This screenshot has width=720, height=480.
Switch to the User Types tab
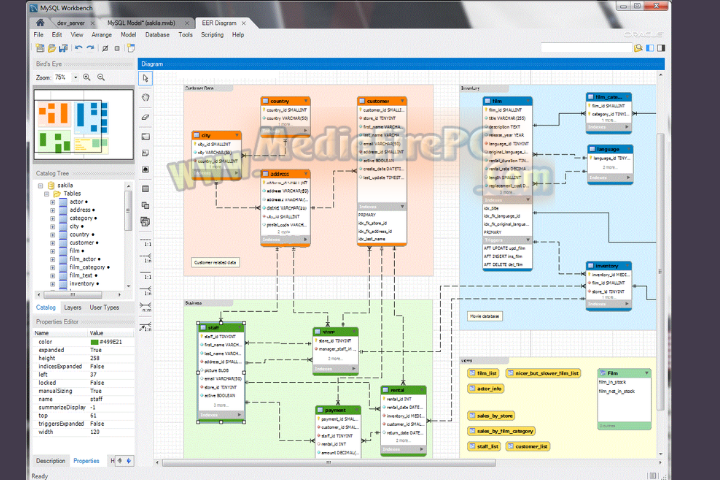click(104, 307)
